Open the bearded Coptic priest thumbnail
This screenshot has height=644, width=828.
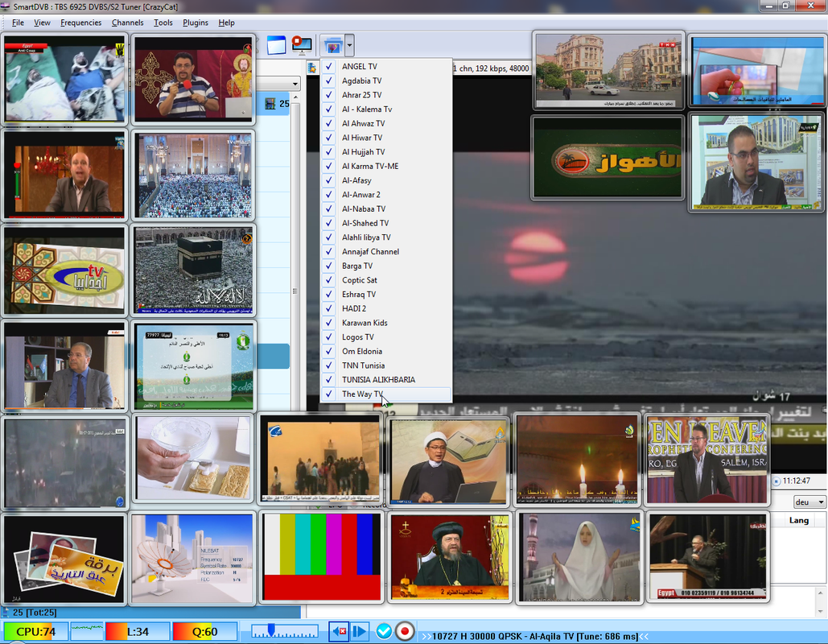[449, 557]
